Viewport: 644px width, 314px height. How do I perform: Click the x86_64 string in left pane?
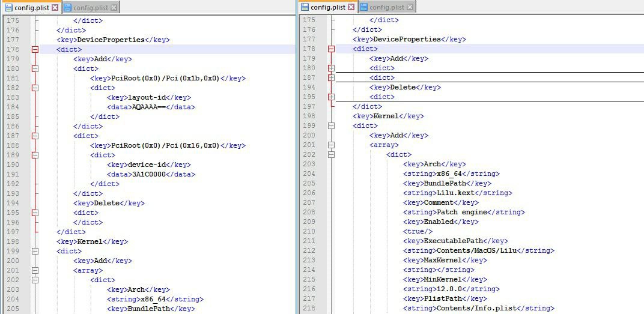(x=153, y=299)
